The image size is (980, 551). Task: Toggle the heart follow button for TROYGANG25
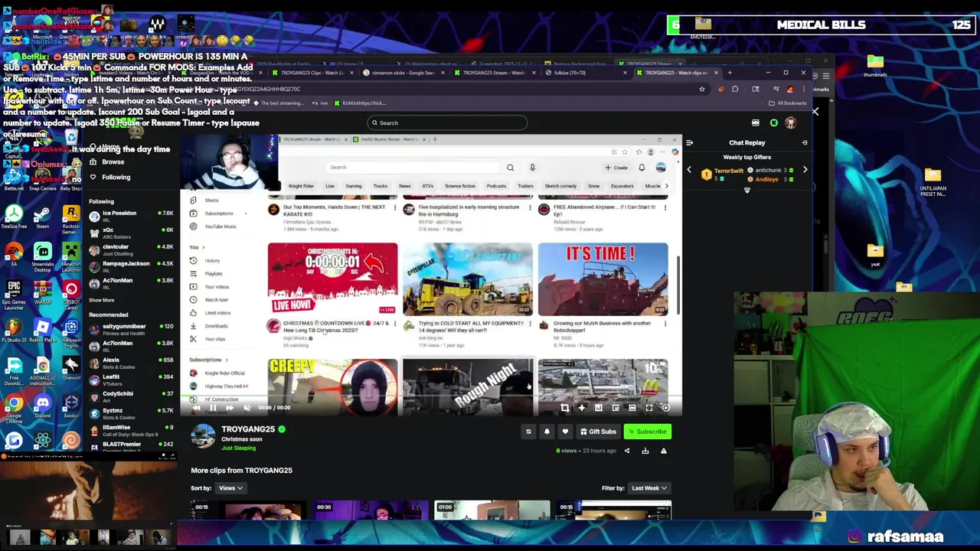tap(565, 432)
